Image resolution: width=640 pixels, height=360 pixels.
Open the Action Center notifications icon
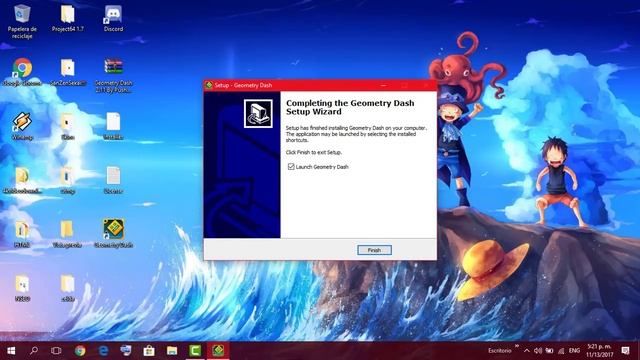625,351
